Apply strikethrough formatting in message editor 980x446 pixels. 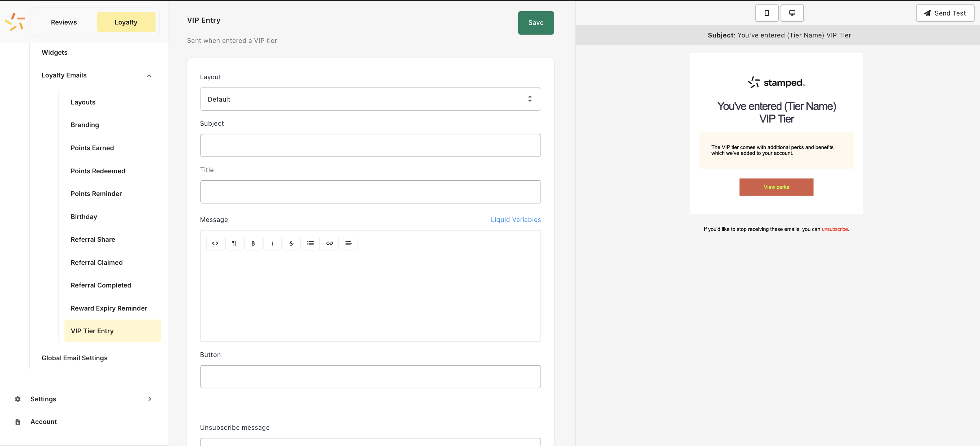point(291,243)
